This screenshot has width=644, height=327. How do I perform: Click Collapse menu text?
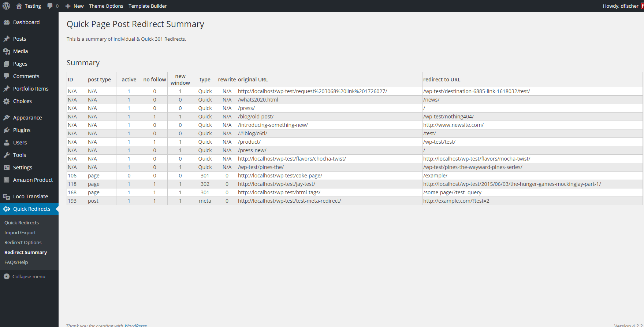click(29, 276)
